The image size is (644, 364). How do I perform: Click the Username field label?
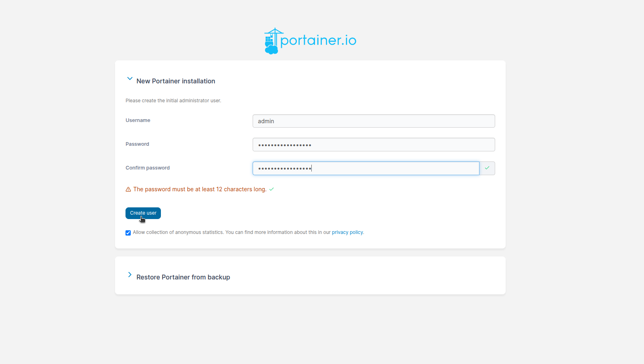pyautogui.click(x=138, y=120)
